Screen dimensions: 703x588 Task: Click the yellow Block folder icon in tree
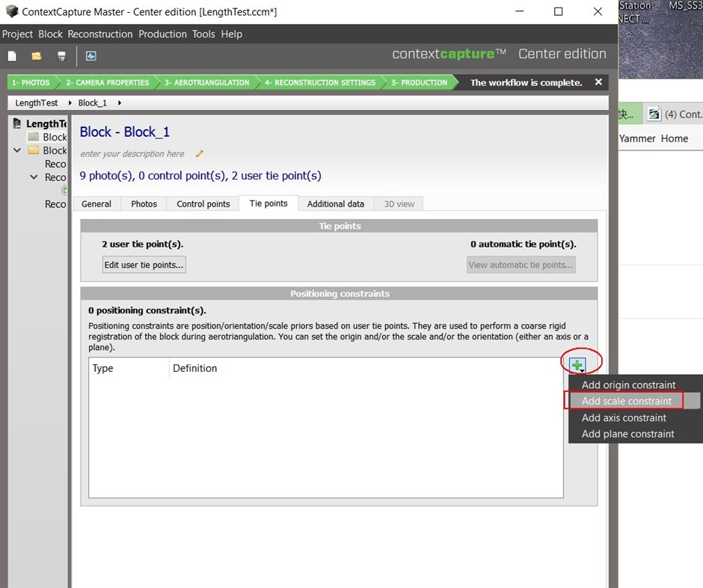(34, 150)
